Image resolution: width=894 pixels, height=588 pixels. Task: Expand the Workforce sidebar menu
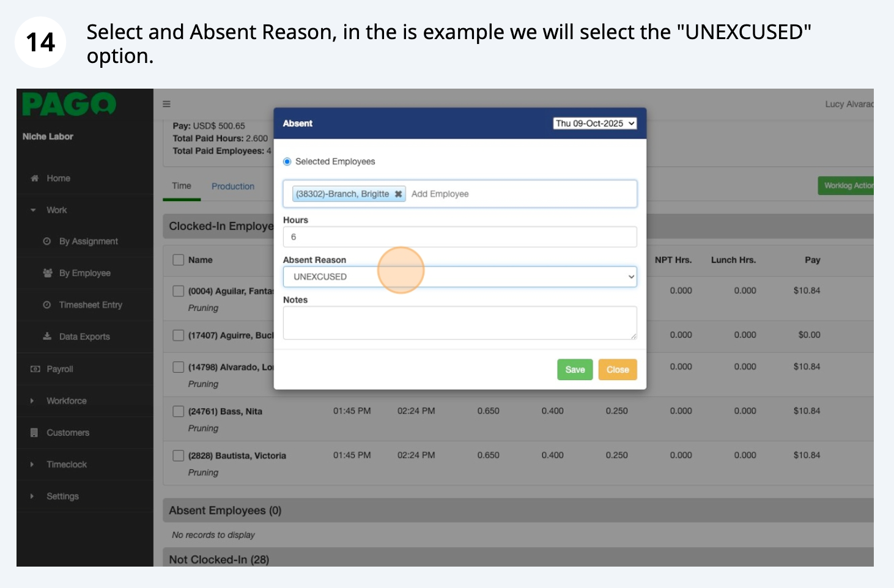66,401
